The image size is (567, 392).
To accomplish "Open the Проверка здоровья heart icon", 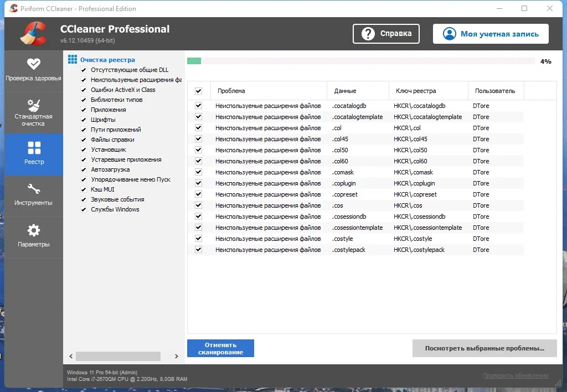I will coord(34,64).
